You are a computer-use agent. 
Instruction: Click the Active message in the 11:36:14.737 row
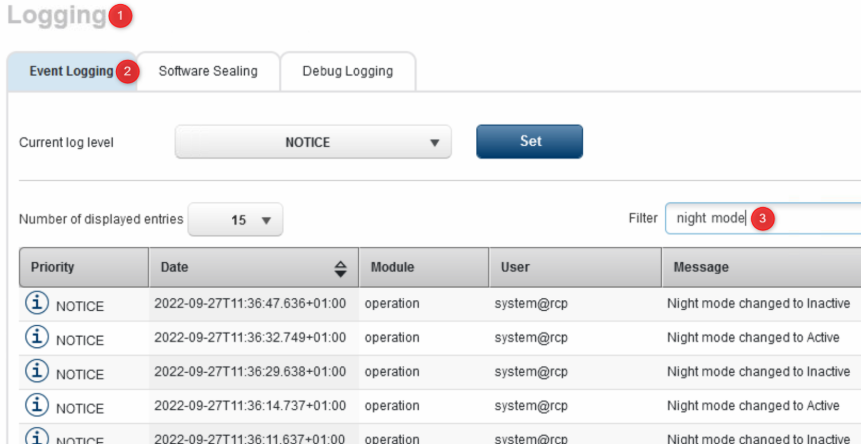pyautogui.click(x=753, y=406)
